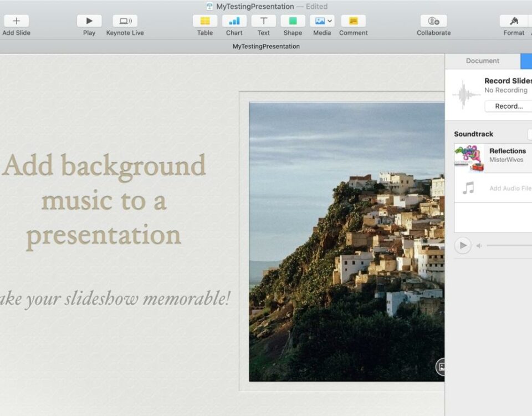Click the 'No Recording' status text
Viewport: 532px width, 416px height.
506,90
